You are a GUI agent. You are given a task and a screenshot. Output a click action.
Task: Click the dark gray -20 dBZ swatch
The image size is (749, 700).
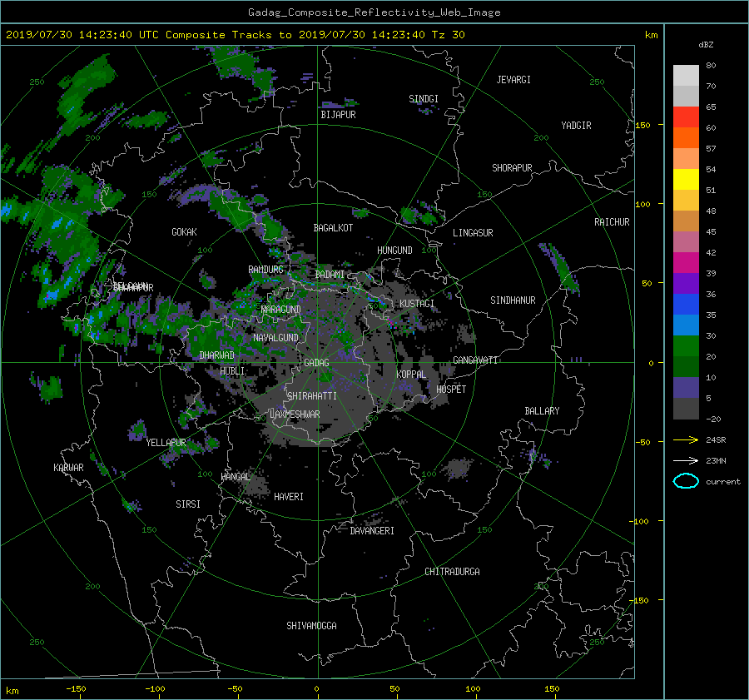686,409
